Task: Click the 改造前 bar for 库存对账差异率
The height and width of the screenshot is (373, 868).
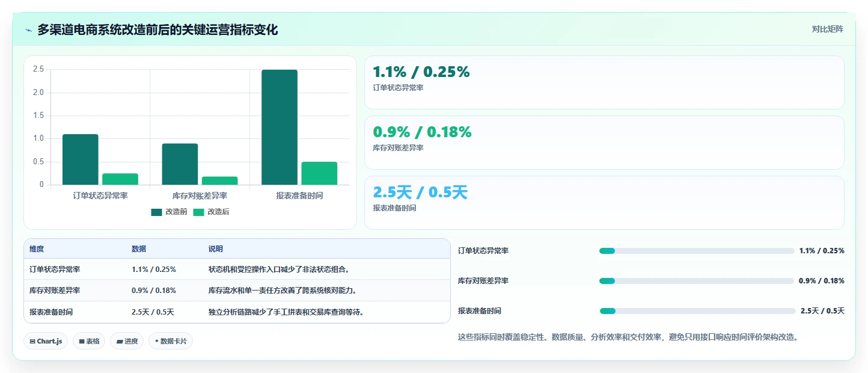Action: point(180,164)
